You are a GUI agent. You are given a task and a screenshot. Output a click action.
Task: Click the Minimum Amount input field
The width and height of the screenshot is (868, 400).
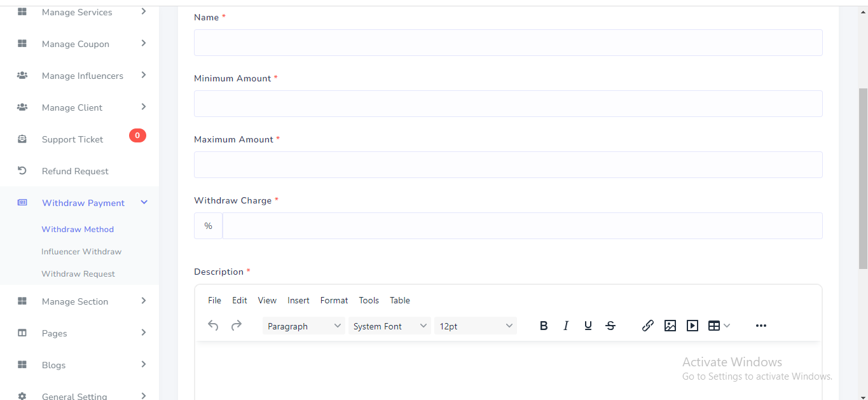[x=508, y=104]
